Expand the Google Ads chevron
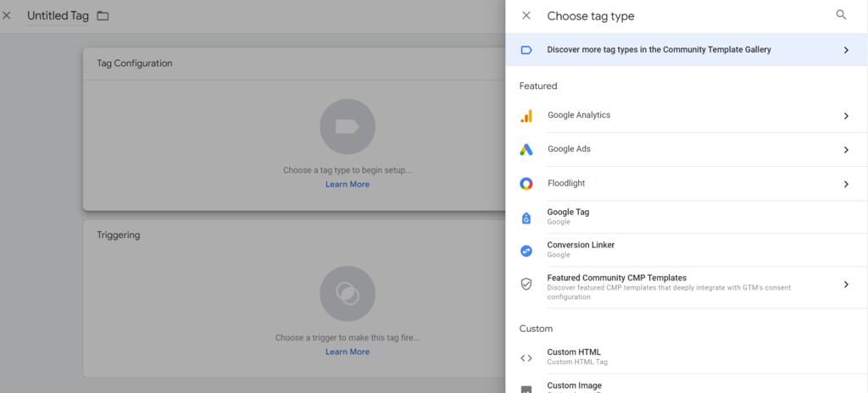 (846, 150)
